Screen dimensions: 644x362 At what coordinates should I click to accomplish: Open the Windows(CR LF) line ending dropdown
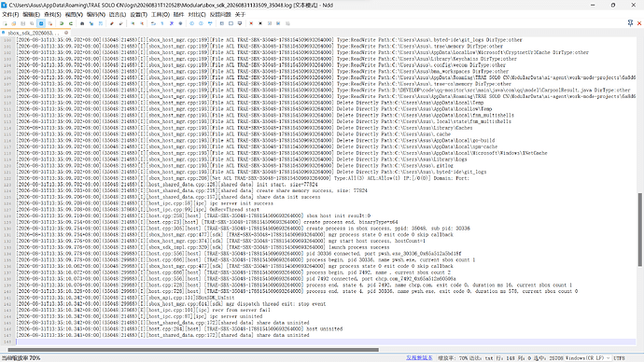587,358
